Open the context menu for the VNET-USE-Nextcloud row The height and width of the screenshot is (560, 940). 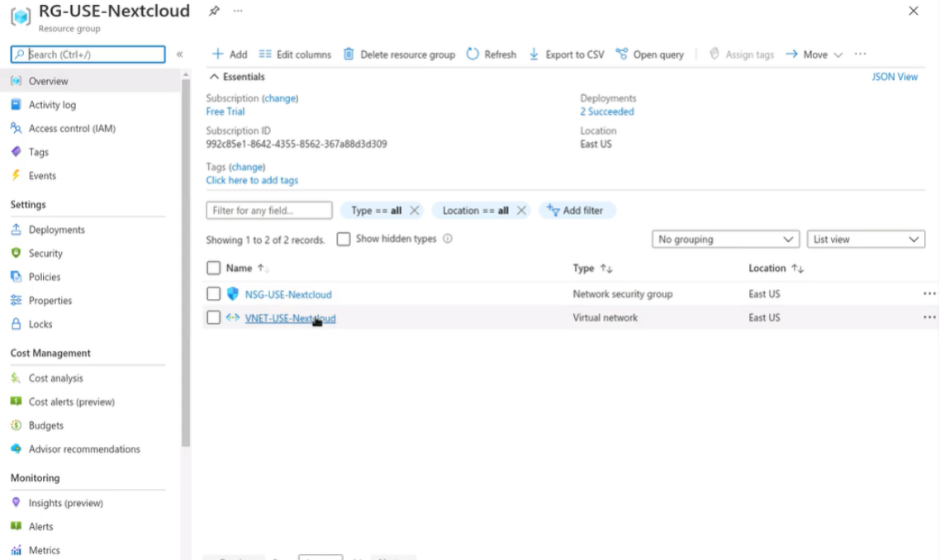coord(929,317)
